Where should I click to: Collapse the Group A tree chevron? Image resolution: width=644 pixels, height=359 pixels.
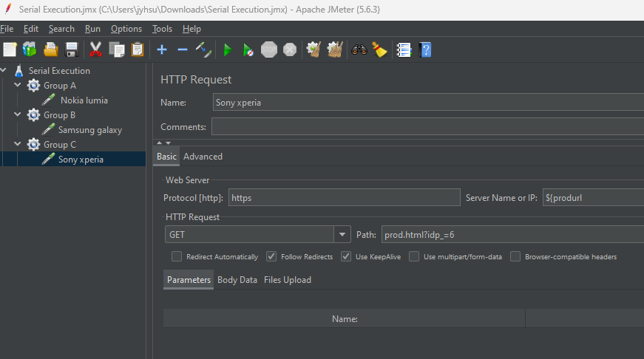click(17, 85)
